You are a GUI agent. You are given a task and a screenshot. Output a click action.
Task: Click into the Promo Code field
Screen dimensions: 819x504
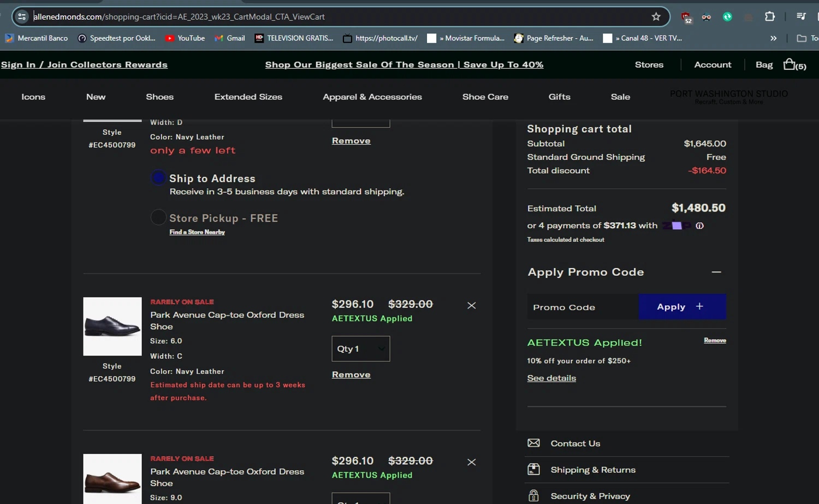point(582,307)
